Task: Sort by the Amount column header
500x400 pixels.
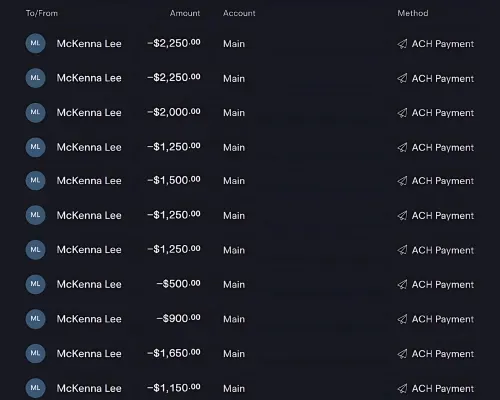Action: pos(185,13)
